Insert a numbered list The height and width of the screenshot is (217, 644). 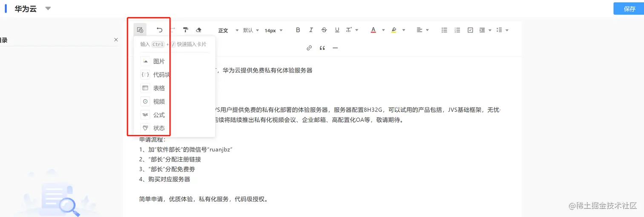(457, 30)
